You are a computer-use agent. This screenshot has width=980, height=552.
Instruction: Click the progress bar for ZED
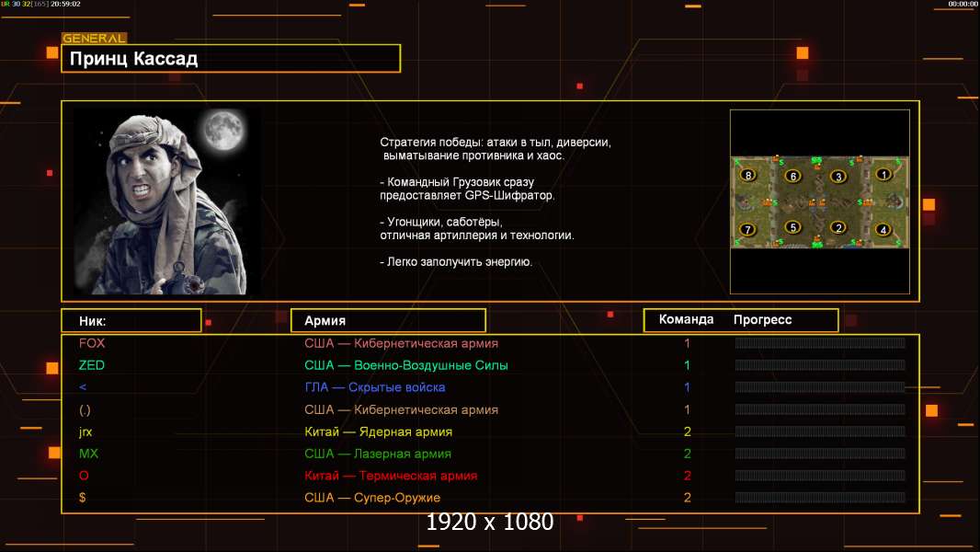pyautogui.click(x=820, y=365)
